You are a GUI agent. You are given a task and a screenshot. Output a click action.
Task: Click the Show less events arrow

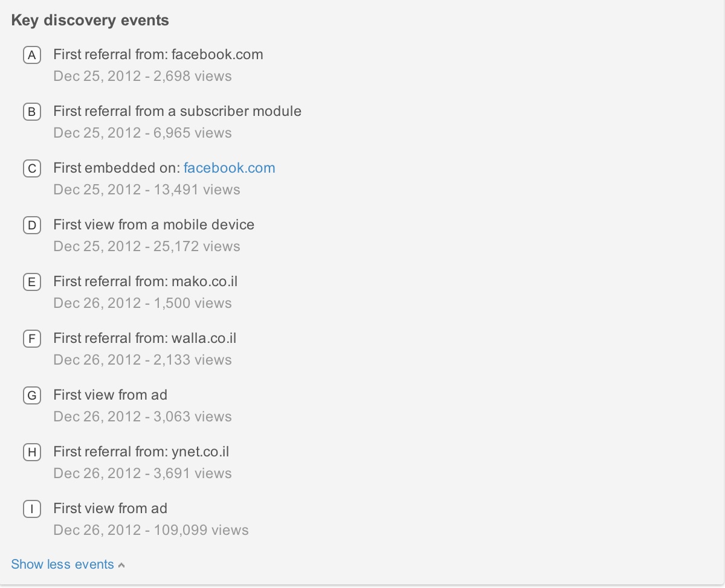tap(121, 566)
